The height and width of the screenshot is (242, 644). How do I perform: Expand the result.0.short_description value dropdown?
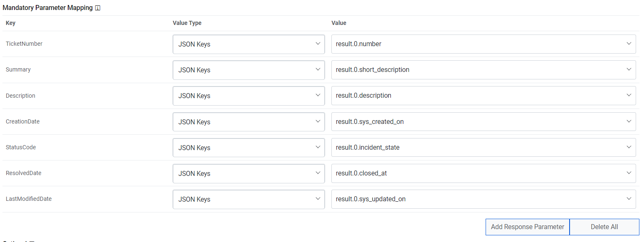tap(483, 70)
